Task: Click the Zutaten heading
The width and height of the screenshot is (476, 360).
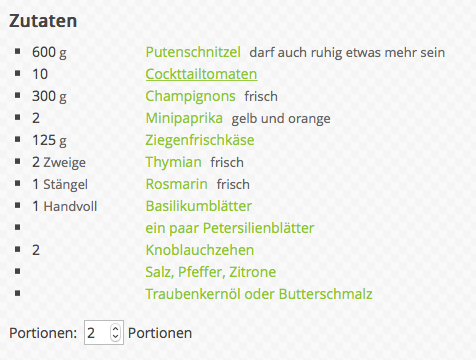Action: pyautogui.click(x=43, y=21)
